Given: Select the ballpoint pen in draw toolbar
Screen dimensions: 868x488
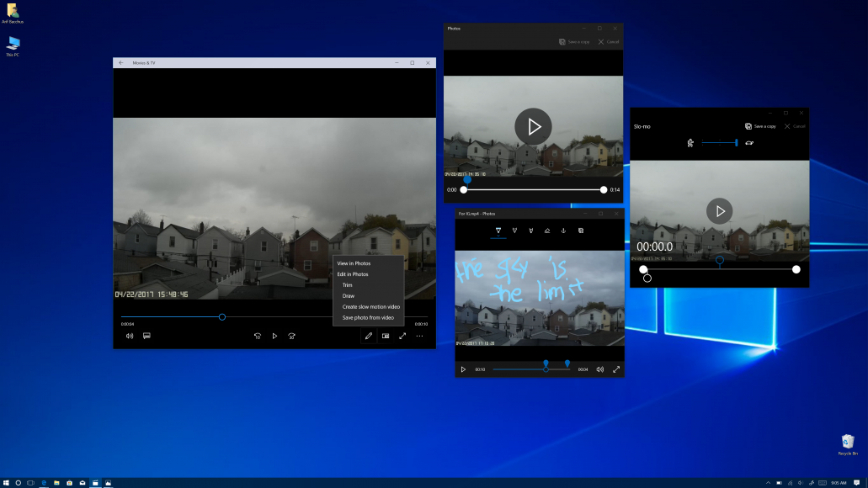Looking at the screenshot, I should 498,231.
